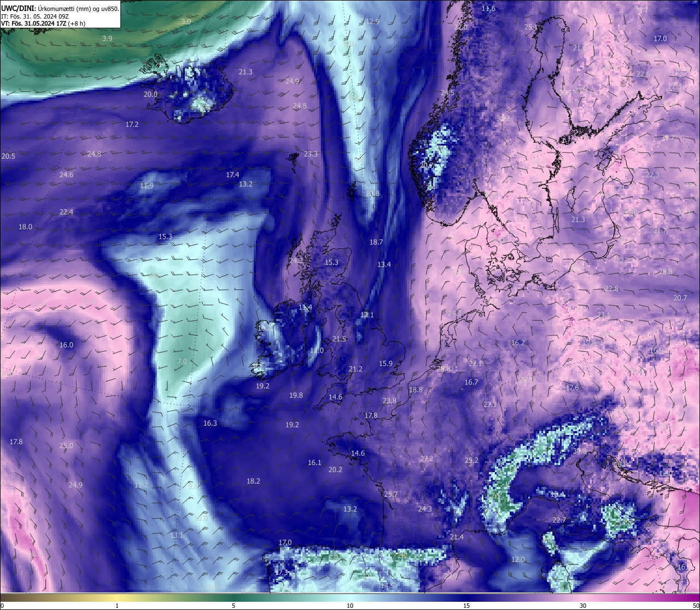700x610 pixels.
Task: Click the colour scale tick labelled 10
Action: (350, 606)
